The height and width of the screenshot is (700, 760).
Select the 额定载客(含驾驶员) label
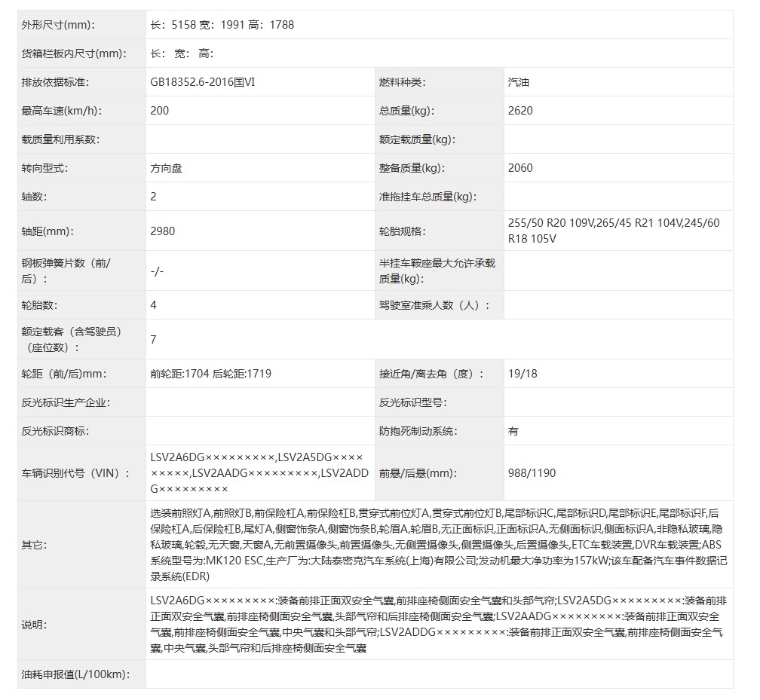(x=72, y=340)
